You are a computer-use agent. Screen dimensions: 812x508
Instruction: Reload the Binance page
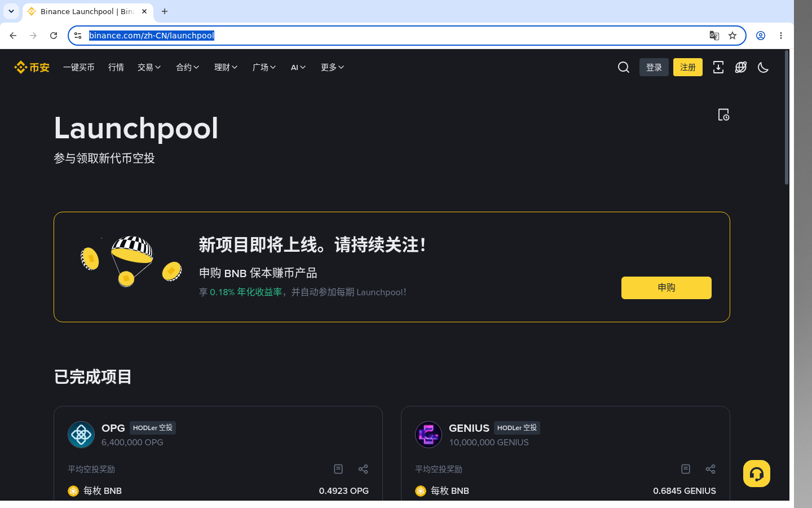click(54, 36)
